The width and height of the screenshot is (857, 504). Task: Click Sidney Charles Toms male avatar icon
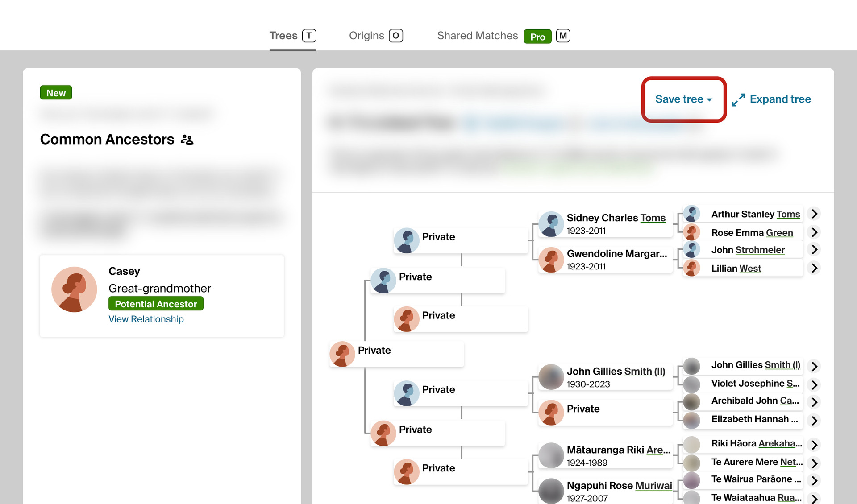click(x=551, y=224)
